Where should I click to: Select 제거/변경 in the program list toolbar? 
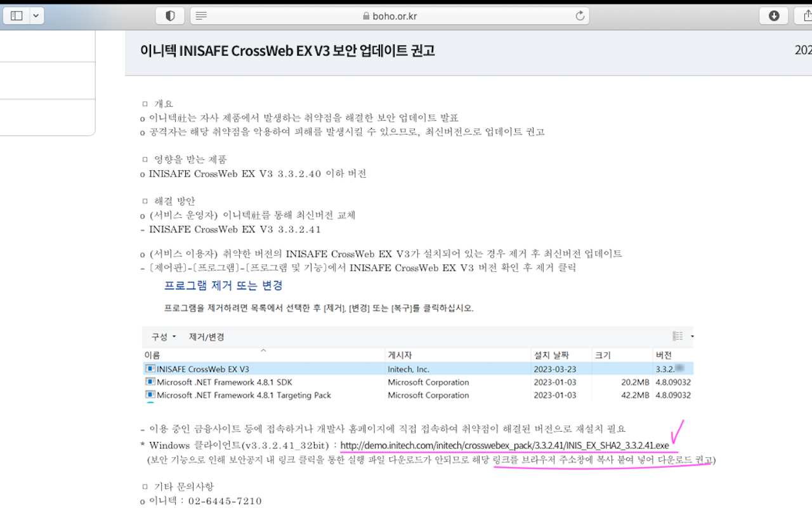[x=207, y=337]
